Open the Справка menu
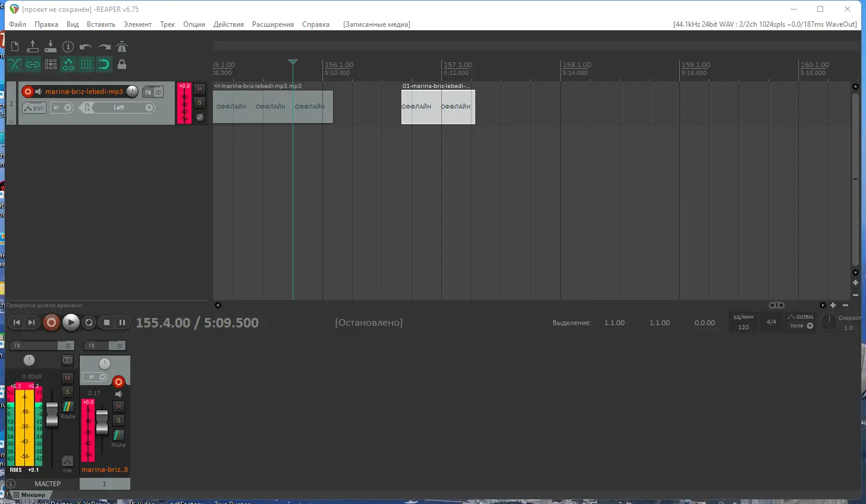The height and width of the screenshot is (504, 866). click(316, 24)
